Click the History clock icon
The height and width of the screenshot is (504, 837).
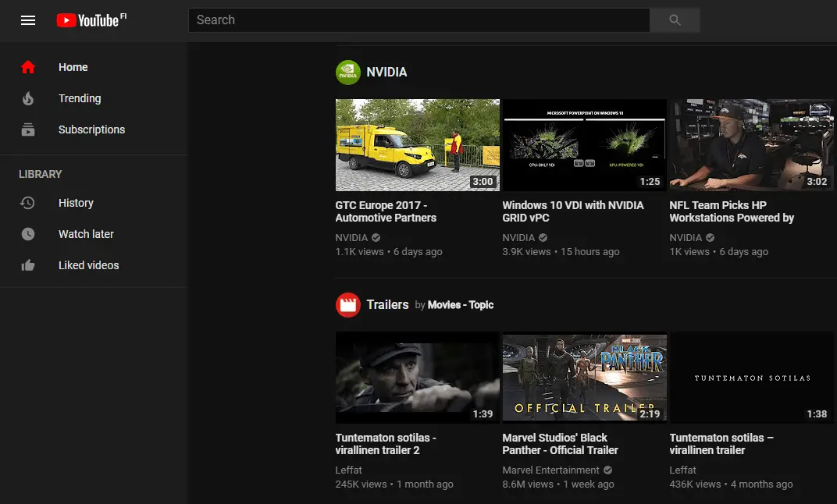28,203
